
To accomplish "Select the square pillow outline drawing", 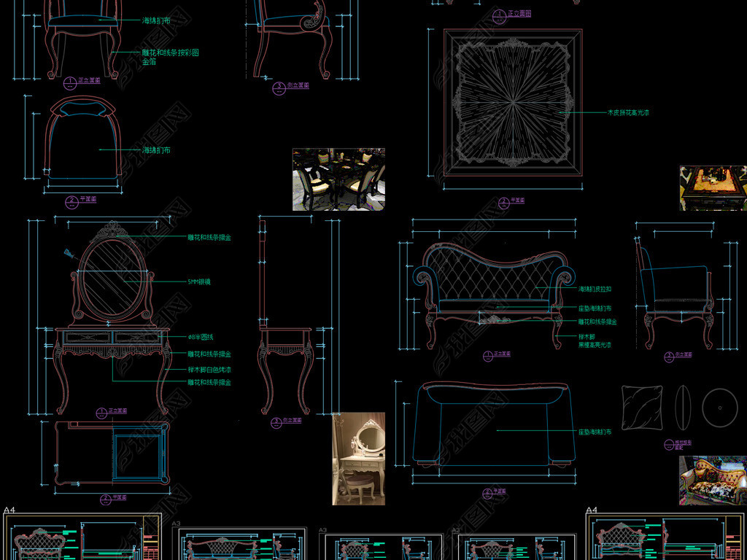I will pyautogui.click(x=642, y=407).
